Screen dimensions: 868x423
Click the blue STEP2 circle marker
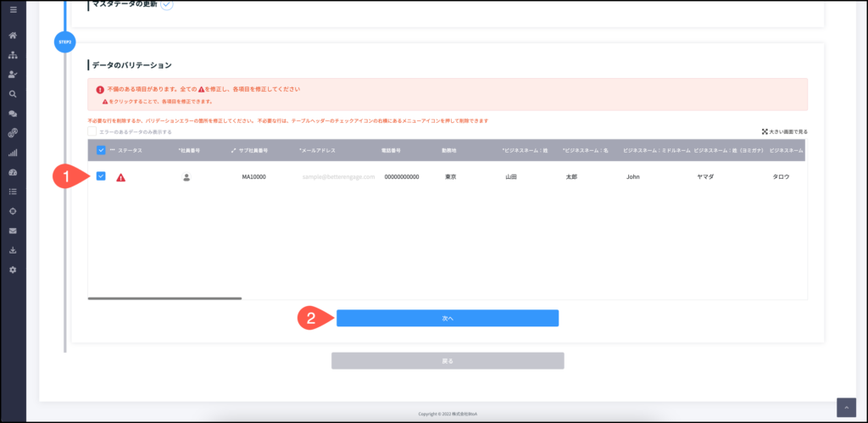(64, 42)
